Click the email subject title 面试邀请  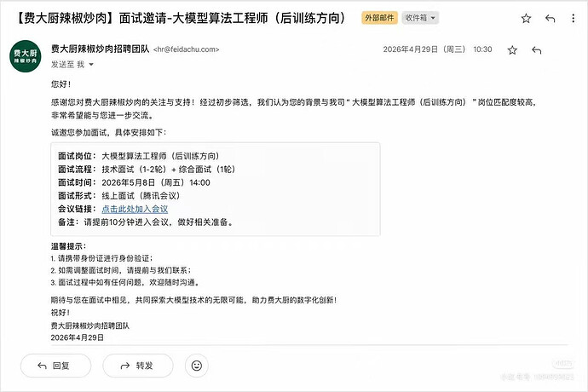point(181,18)
